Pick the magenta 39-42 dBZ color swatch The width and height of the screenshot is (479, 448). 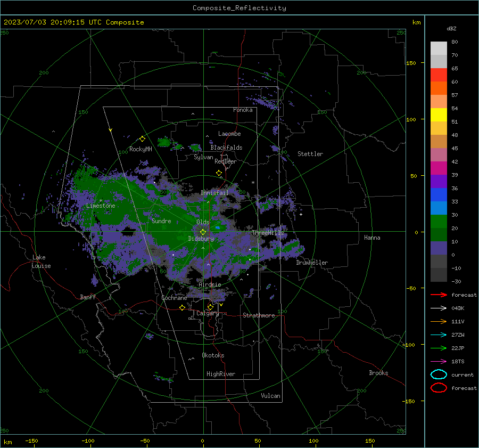(439, 168)
